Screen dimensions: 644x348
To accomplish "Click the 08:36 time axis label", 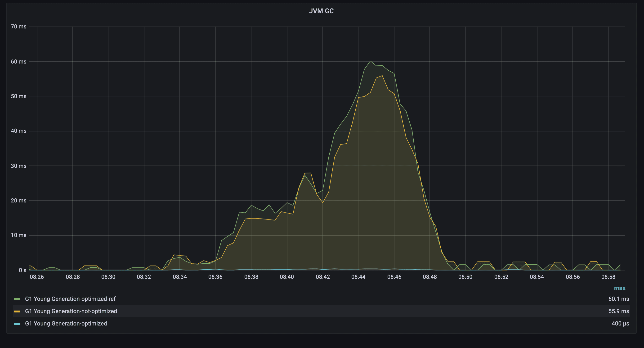I will point(215,277).
